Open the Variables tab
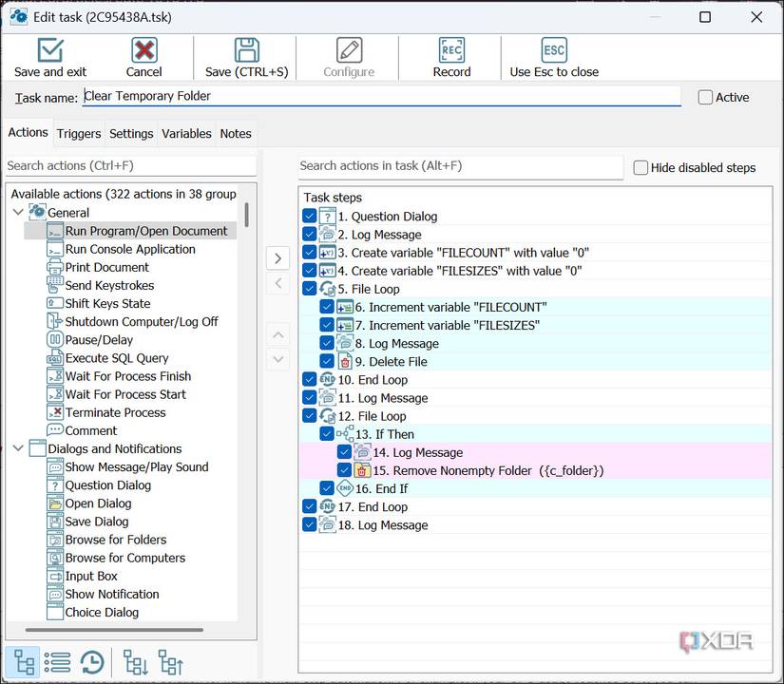The height and width of the screenshot is (684, 784). (186, 133)
